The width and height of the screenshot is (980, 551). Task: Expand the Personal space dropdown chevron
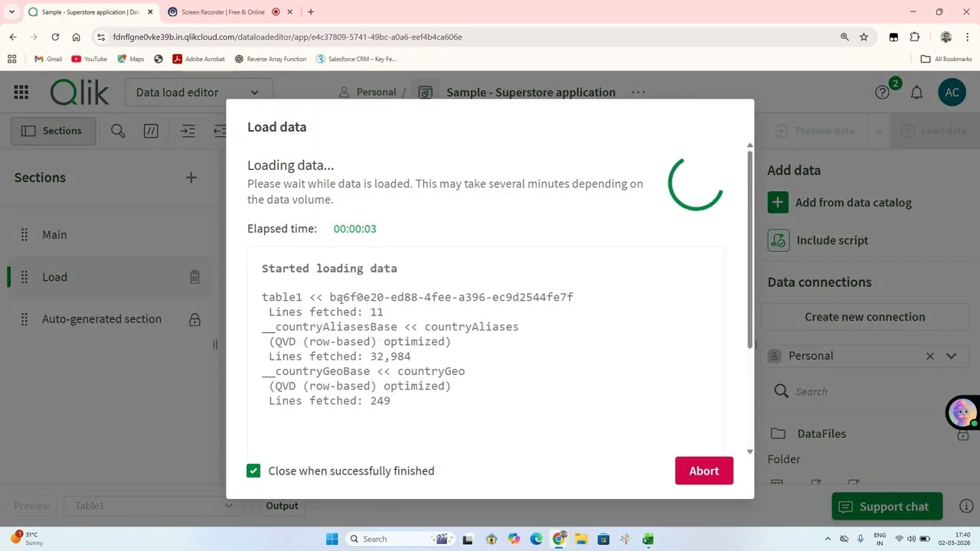coord(952,356)
